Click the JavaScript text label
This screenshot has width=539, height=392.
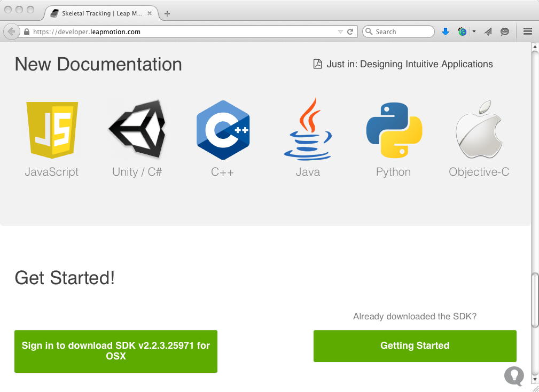(x=52, y=172)
